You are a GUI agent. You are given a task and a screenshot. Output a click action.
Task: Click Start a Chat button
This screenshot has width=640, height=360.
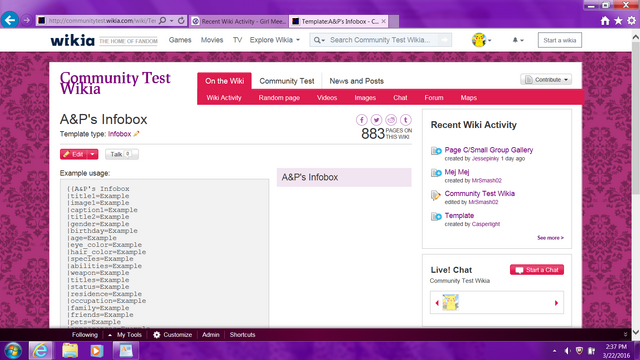537,270
